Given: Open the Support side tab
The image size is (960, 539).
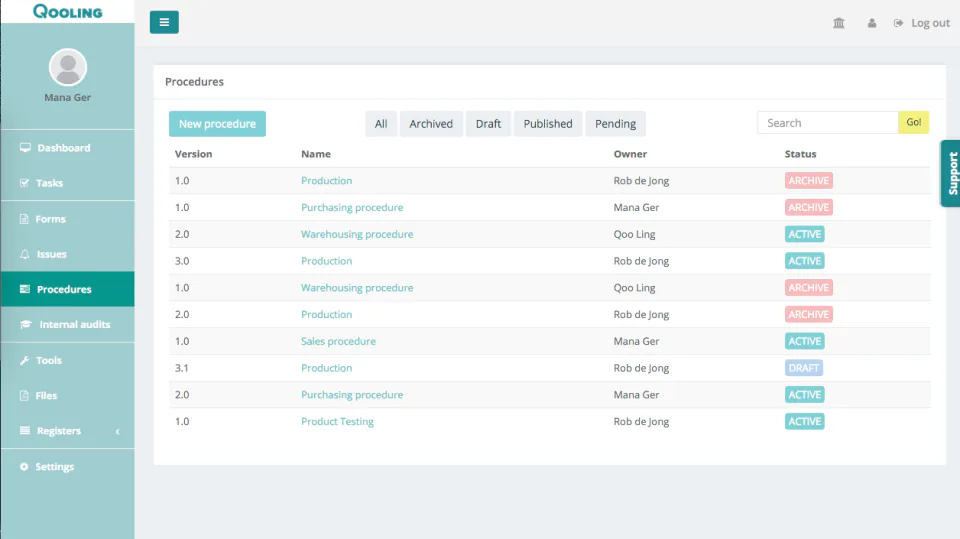Looking at the screenshot, I should 951,173.
